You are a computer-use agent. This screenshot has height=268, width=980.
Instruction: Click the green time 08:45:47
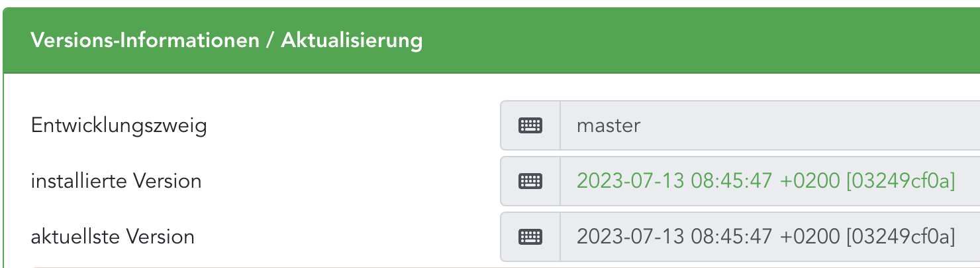click(732, 181)
